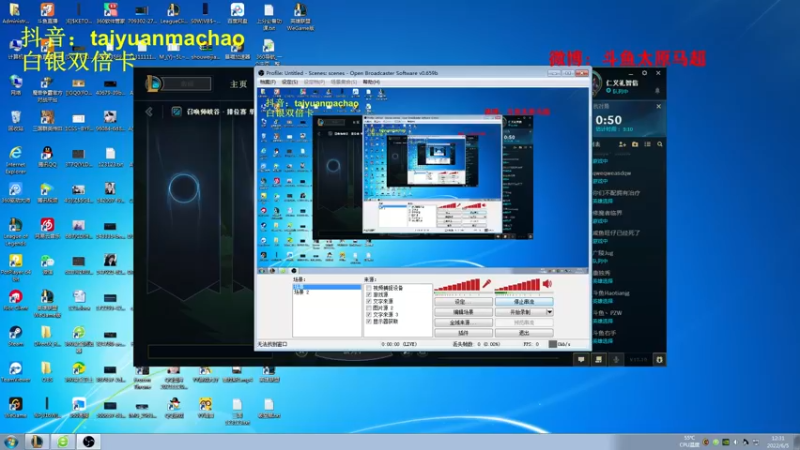Image resolution: width=800 pixels, height=450 pixels.
Task: Open PotPlayer 64 bit desktop icon
Action: click(x=15, y=268)
